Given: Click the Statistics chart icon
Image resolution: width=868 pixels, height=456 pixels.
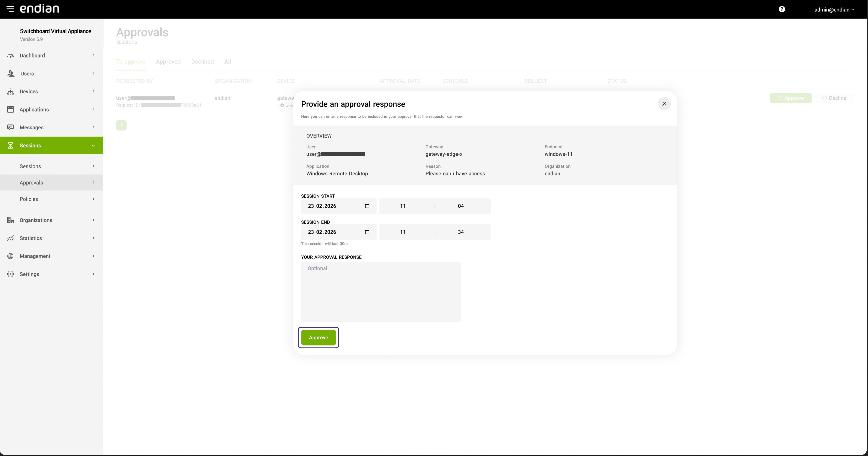Looking at the screenshot, I should pos(10,238).
